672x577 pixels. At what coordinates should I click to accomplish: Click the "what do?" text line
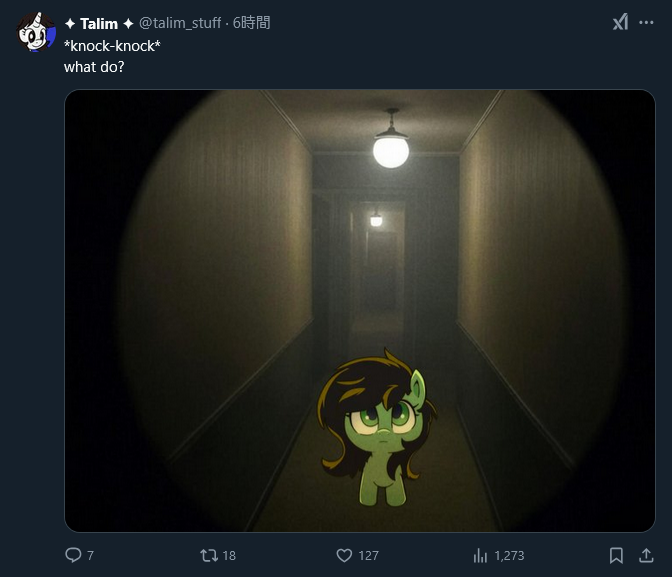coord(94,67)
